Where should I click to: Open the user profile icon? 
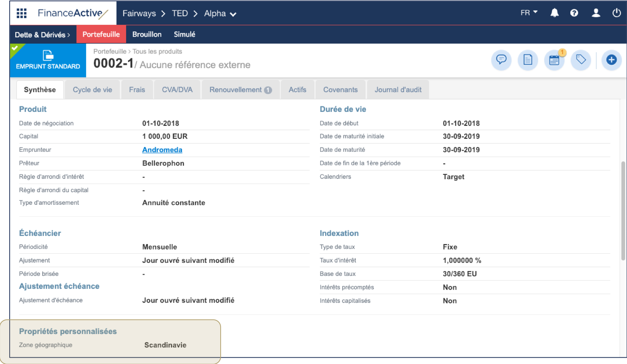pos(595,13)
